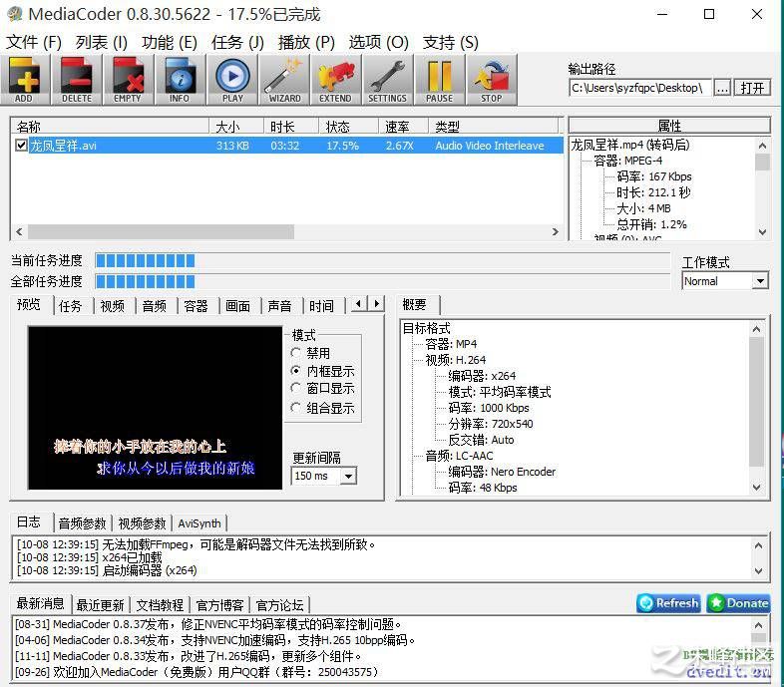Click the Refresh button in news panel
The image size is (784, 687).
(668, 603)
